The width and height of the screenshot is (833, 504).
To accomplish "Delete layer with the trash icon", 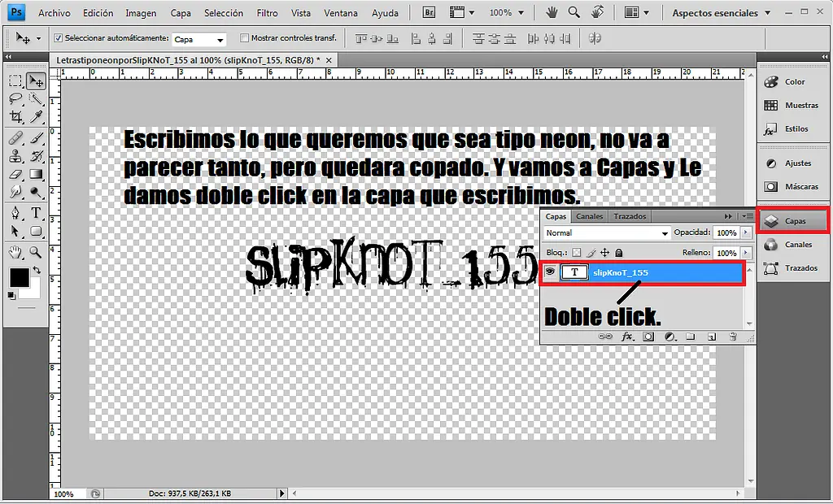I will point(733,337).
